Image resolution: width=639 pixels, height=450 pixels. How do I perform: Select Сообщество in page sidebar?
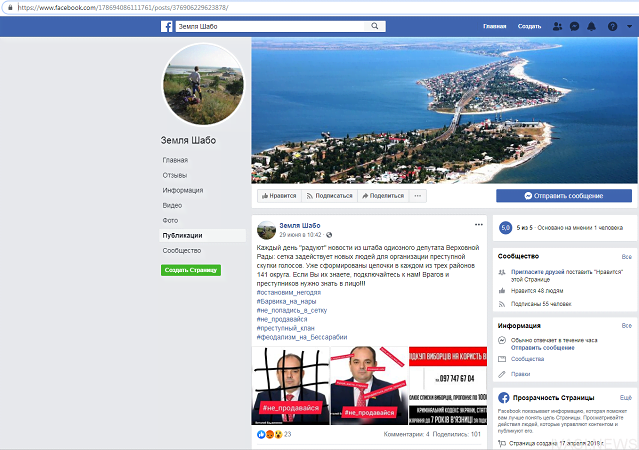(x=182, y=251)
